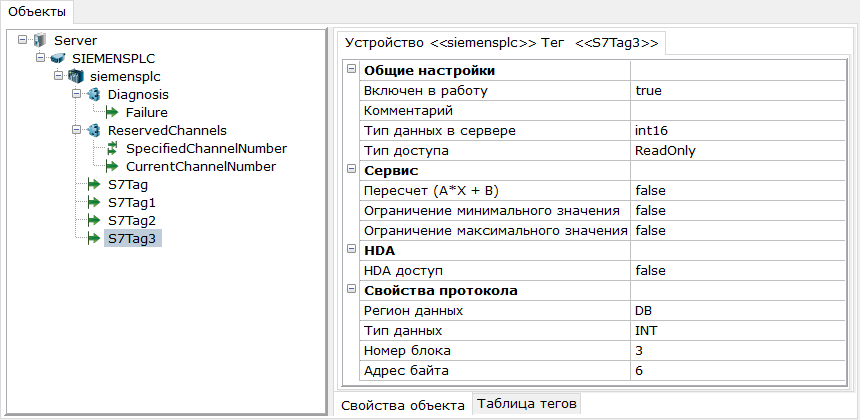Select the Diagnosis tree item
The width and height of the screenshot is (860, 420).
tap(138, 94)
